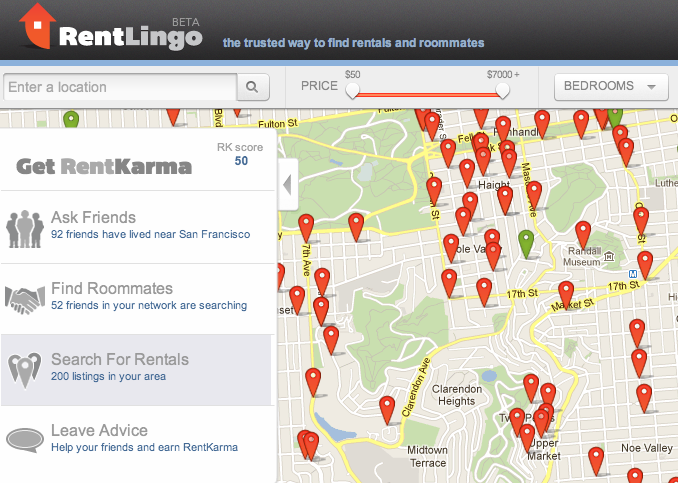Click the Fulton St street label
The height and width of the screenshot is (483, 678).
[x=278, y=124]
